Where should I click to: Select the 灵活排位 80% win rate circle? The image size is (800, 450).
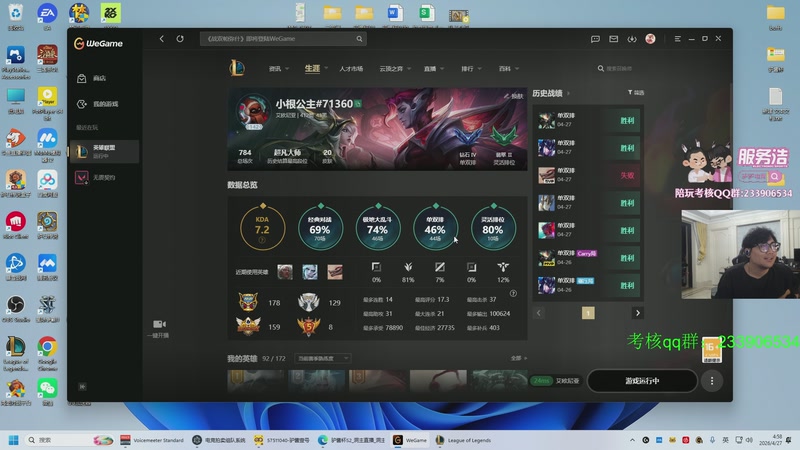pyautogui.click(x=493, y=228)
